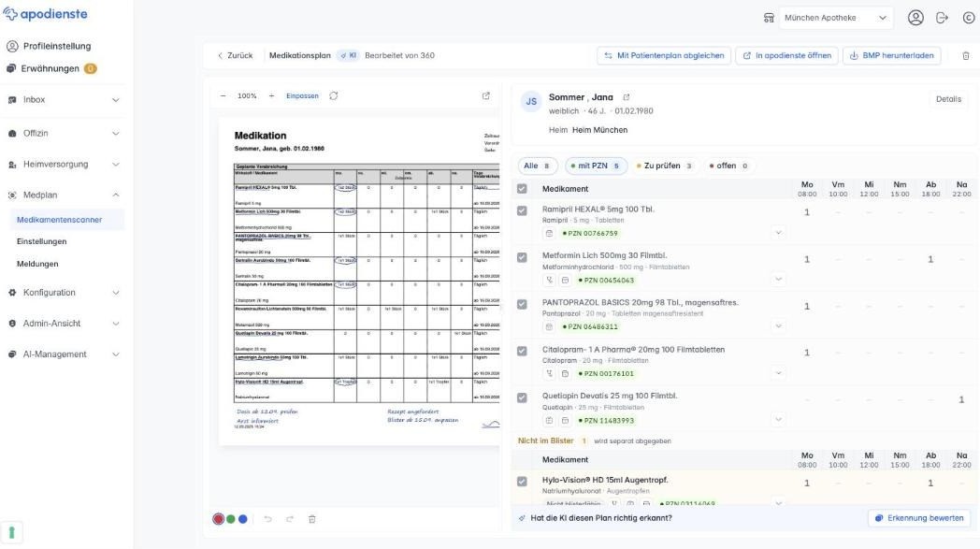Click In apodienste öffnen button
Image resolution: width=980 pixels, height=549 pixels.
[786, 56]
